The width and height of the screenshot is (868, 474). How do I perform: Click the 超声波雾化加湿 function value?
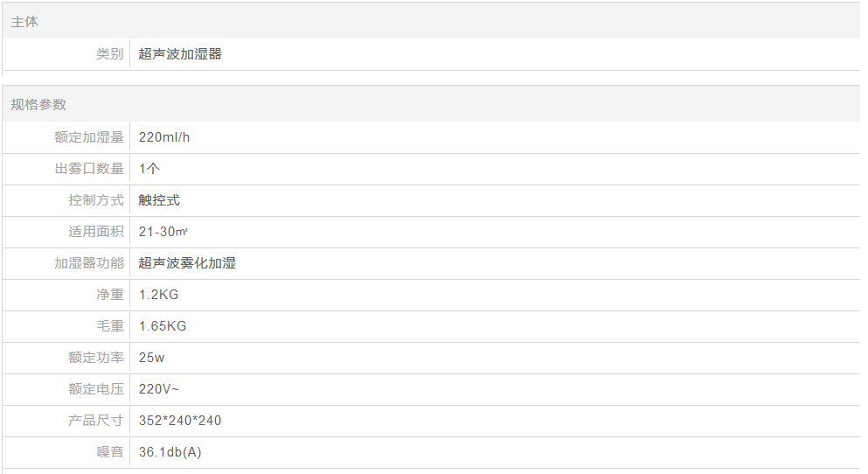pos(187,263)
